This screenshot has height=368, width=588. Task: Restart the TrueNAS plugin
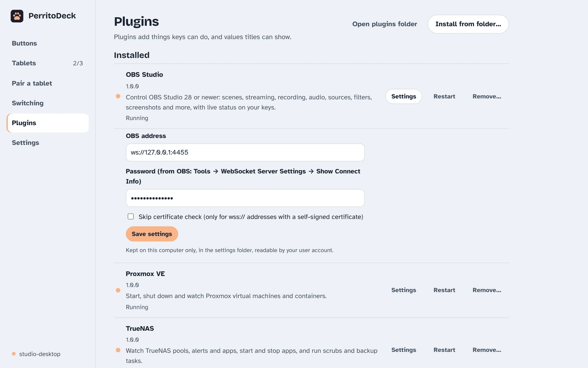444,350
